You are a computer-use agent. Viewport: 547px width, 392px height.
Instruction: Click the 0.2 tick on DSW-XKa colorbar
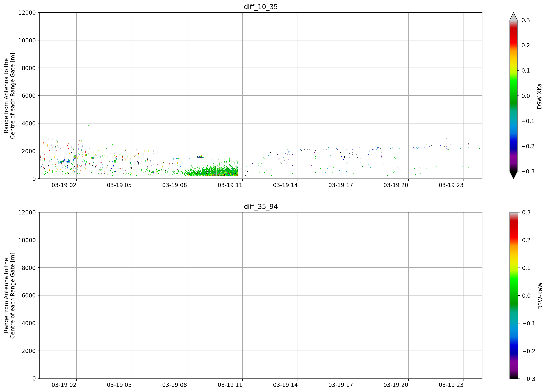click(x=526, y=45)
